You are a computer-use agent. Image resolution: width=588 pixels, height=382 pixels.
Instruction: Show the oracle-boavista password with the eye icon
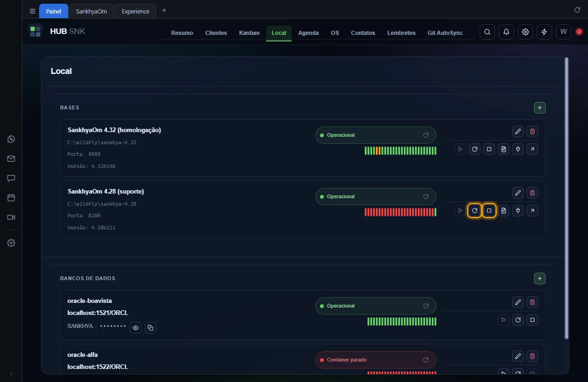tap(136, 328)
